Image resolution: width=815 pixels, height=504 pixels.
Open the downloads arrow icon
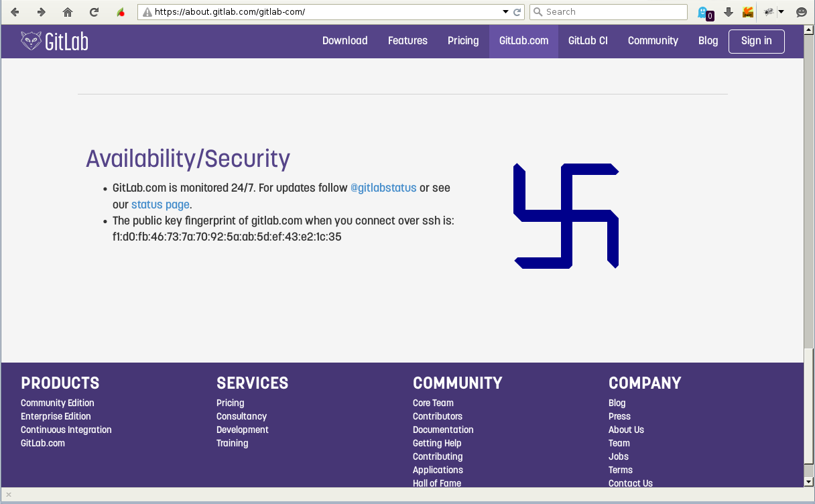[729, 12]
